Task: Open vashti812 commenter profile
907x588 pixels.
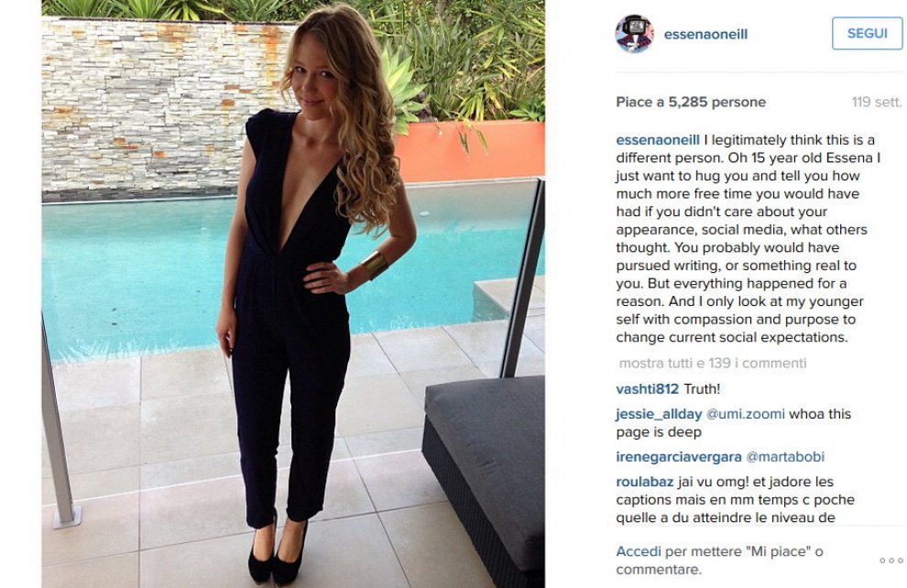Action: [x=648, y=389]
